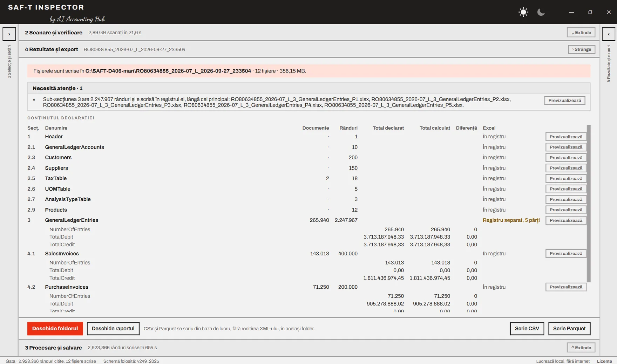The height and width of the screenshot is (364, 617).
Task: Preview the attention warning sub-section 3
Action: 564,101
